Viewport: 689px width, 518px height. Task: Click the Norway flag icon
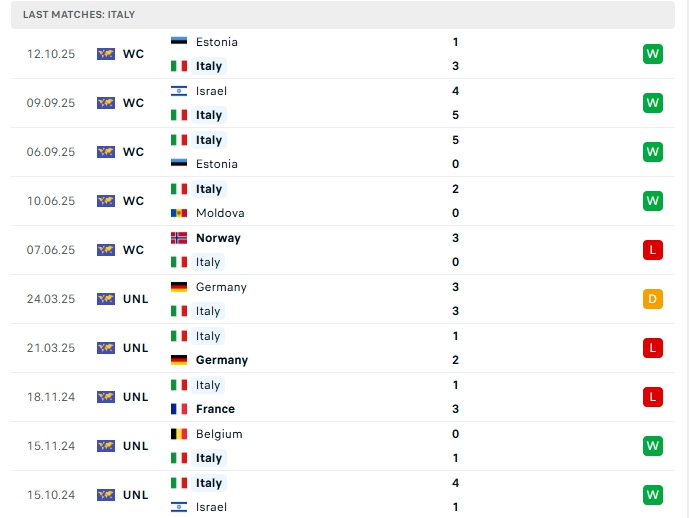tap(179, 238)
